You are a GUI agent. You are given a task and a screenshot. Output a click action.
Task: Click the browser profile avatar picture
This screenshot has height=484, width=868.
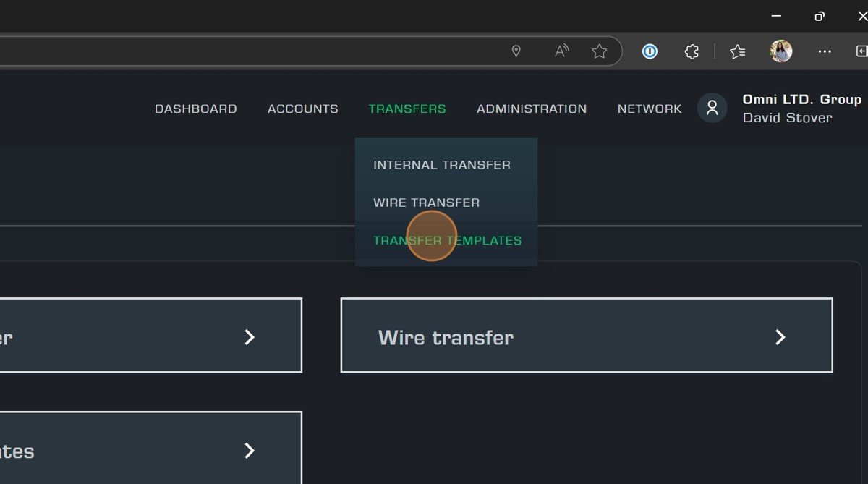(780, 51)
